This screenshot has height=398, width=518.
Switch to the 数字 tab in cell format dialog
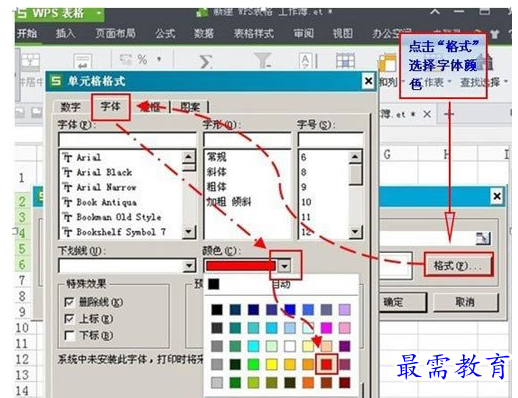(70, 107)
